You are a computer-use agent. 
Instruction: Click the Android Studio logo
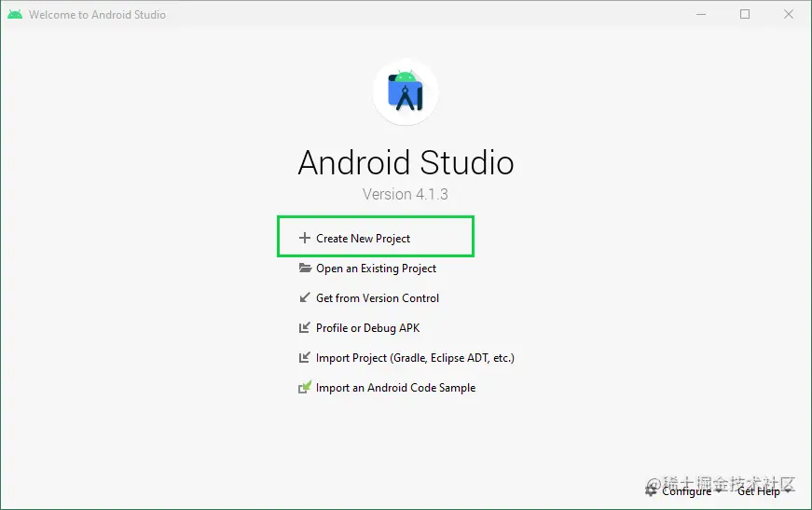[x=406, y=92]
